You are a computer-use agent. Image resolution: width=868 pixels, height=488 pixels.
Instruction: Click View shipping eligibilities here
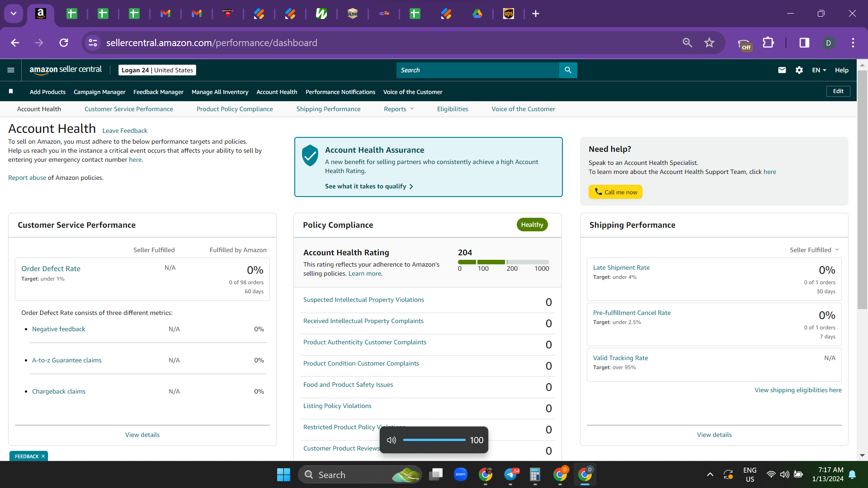coord(798,390)
